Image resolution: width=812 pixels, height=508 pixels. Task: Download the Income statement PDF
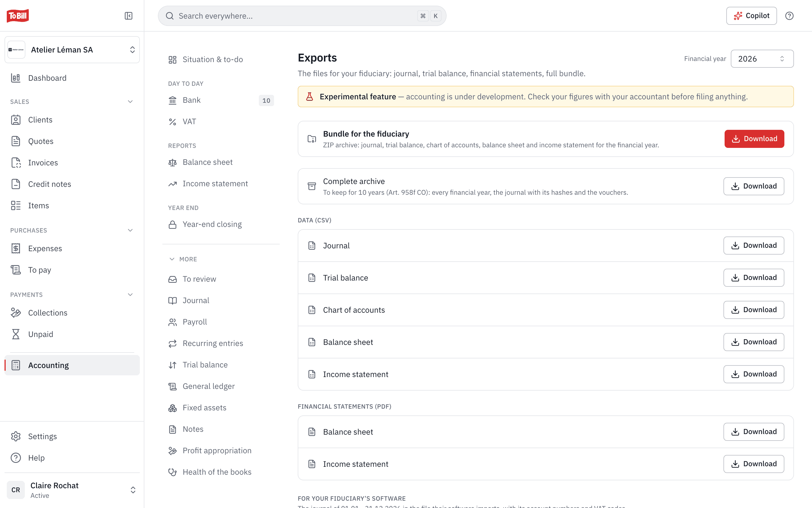coord(754,464)
